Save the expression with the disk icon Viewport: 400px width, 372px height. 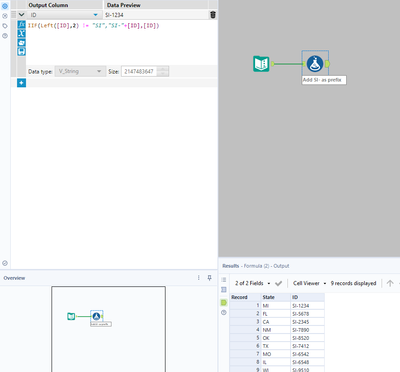(21, 51)
